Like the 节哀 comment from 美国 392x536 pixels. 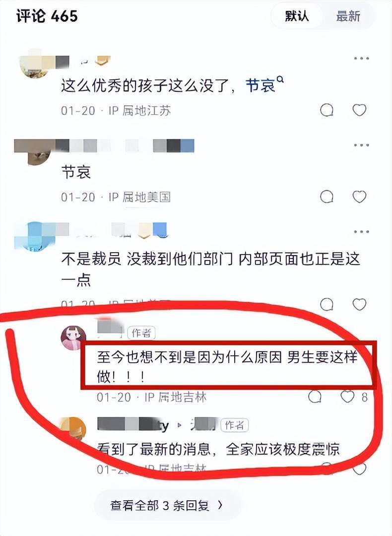(359, 197)
